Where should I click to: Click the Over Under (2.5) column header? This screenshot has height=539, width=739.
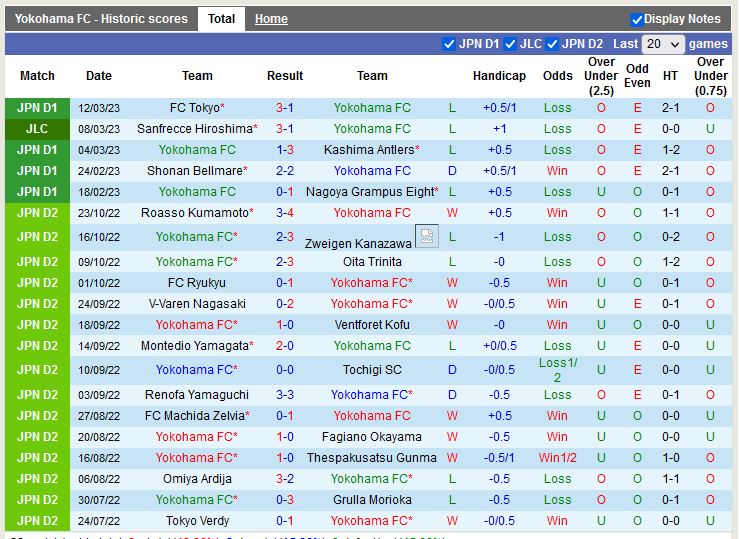pos(601,76)
